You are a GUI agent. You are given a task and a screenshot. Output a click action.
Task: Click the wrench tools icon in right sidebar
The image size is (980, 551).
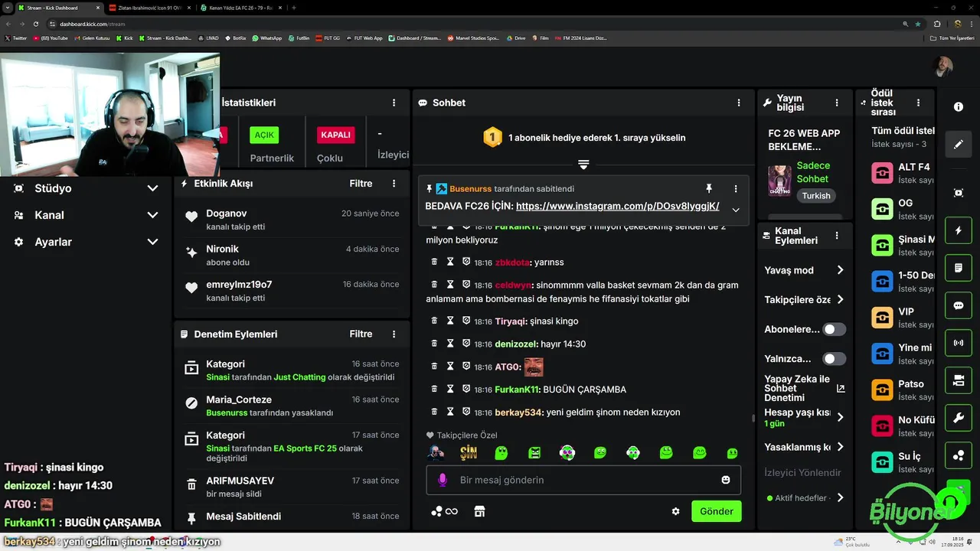(959, 418)
